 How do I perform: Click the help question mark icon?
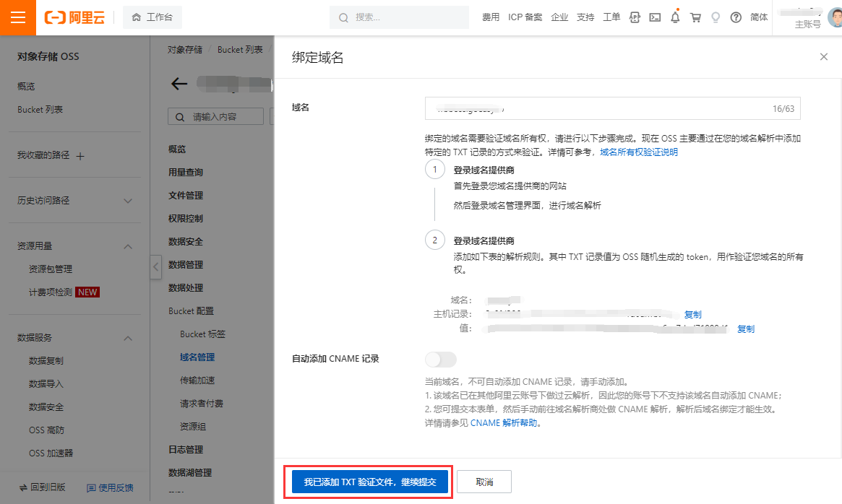point(736,17)
